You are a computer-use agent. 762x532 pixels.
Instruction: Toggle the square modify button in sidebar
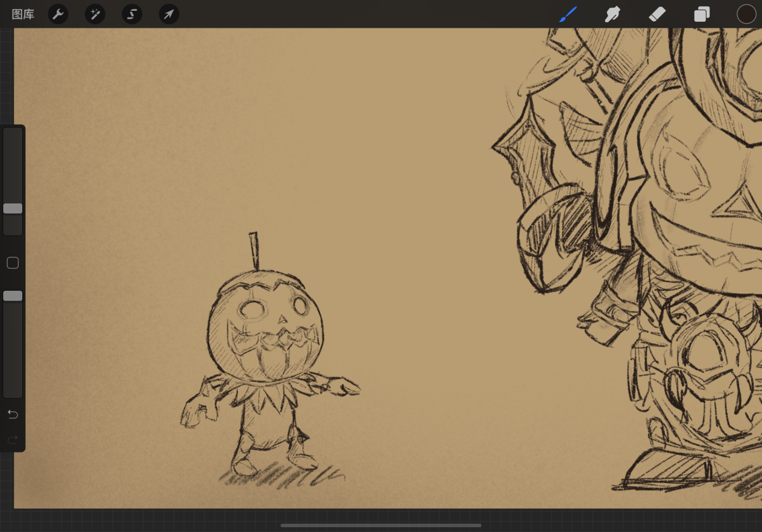click(13, 263)
